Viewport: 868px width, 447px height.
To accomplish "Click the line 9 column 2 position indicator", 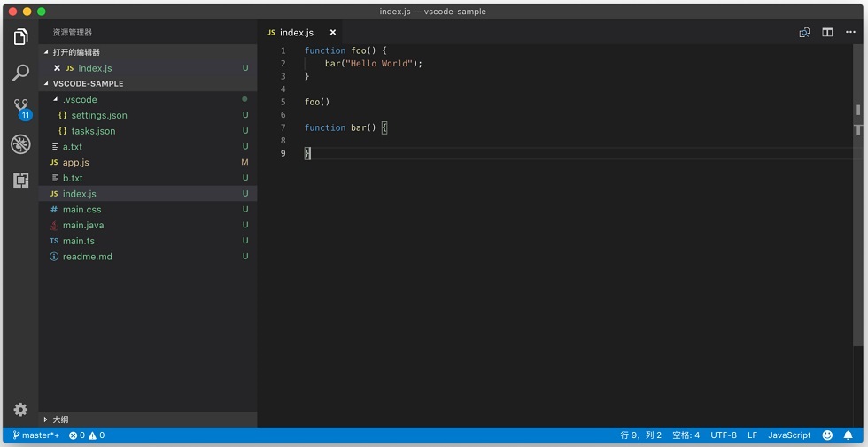I will tap(641, 435).
